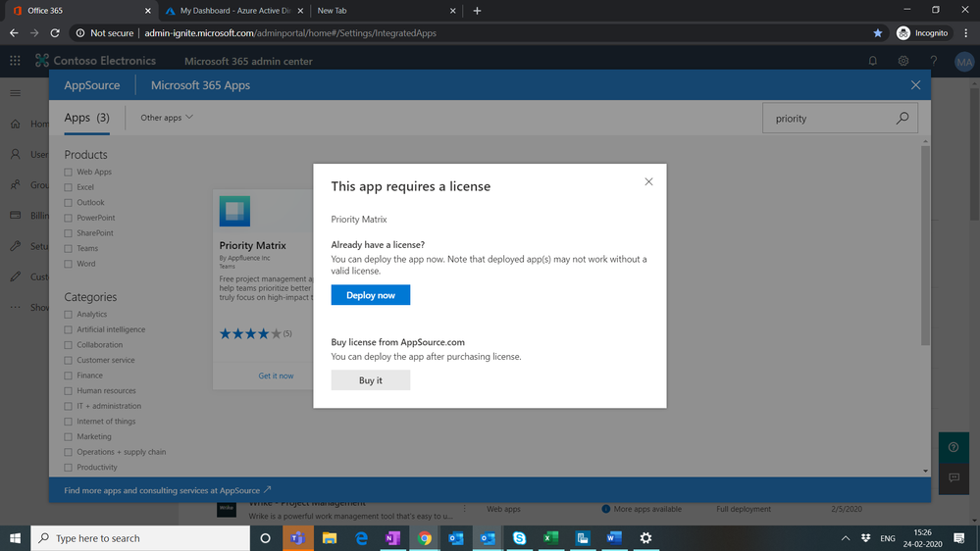Viewport: 980px width, 551px height.
Task: Show hidden system tray icons
Action: point(845,538)
